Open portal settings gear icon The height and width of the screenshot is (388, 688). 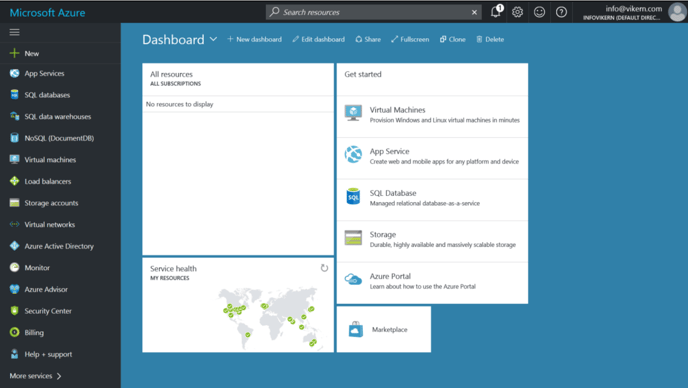(517, 12)
